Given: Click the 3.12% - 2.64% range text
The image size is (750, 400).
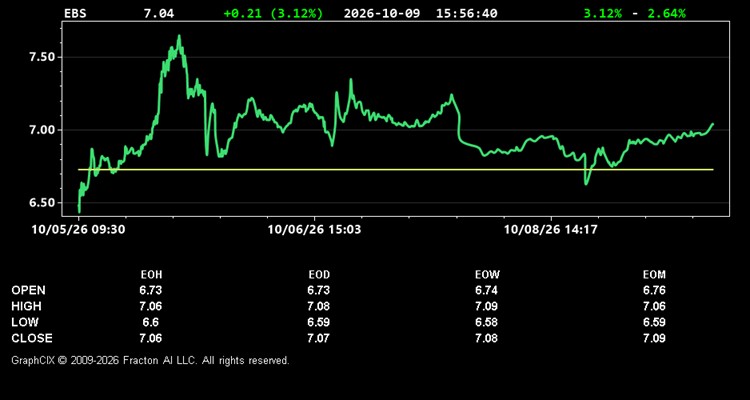Looking at the screenshot, I should click(x=634, y=13).
